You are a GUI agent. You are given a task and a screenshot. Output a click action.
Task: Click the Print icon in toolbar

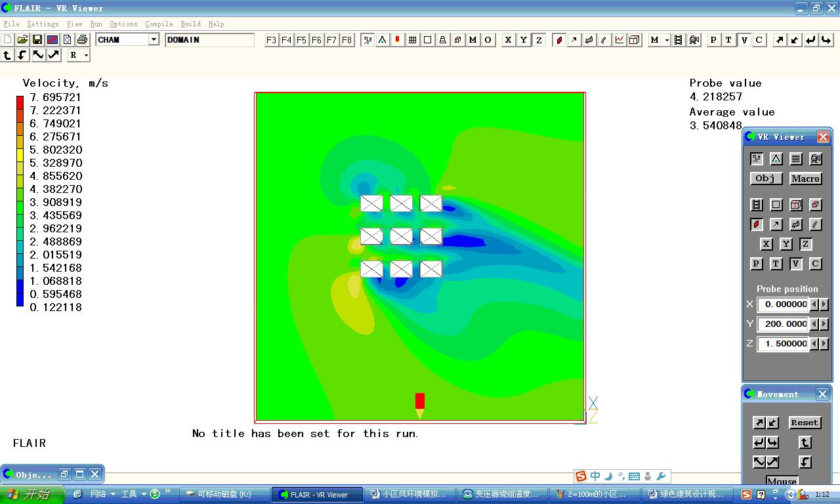[82, 40]
